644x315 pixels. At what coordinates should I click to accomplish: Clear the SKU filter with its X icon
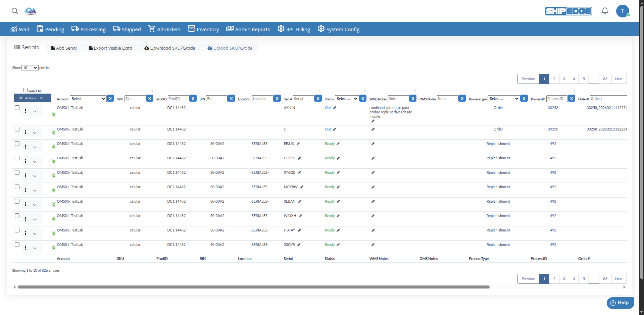click(150, 98)
